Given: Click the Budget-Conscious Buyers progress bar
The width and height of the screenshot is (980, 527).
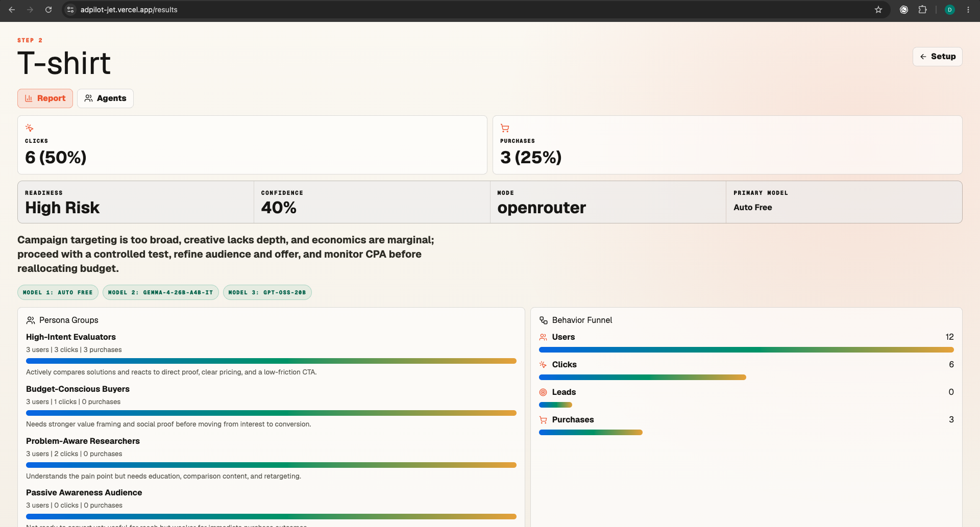Looking at the screenshot, I should pos(271,413).
